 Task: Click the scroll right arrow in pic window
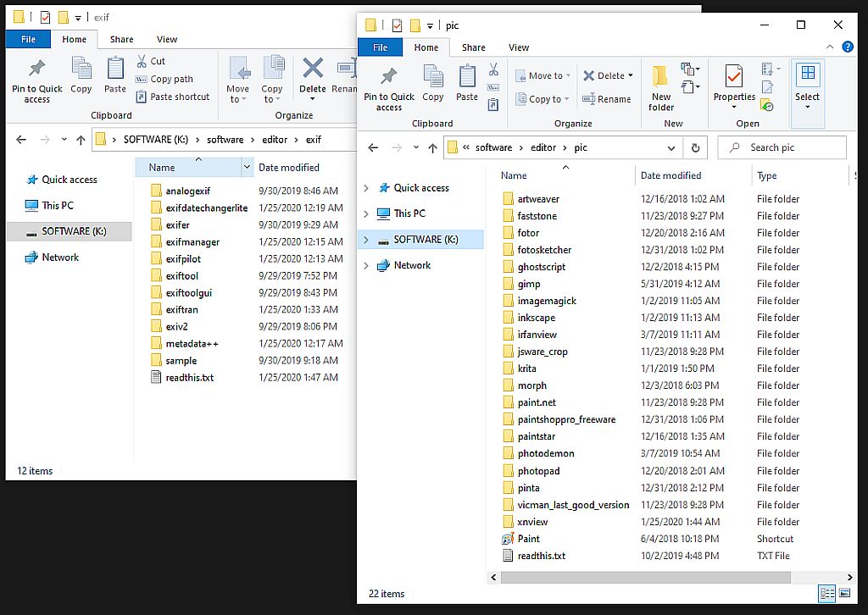849,578
